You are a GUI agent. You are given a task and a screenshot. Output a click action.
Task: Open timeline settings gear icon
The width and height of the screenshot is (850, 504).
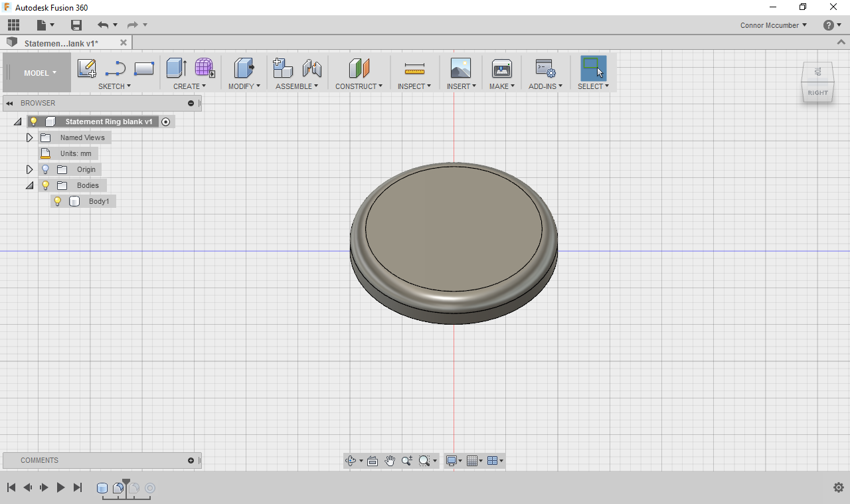pos(838,487)
